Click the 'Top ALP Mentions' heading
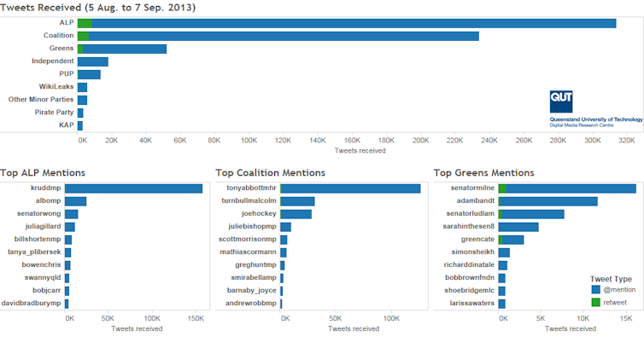This screenshot has width=644, height=342. [x=43, y=172]
